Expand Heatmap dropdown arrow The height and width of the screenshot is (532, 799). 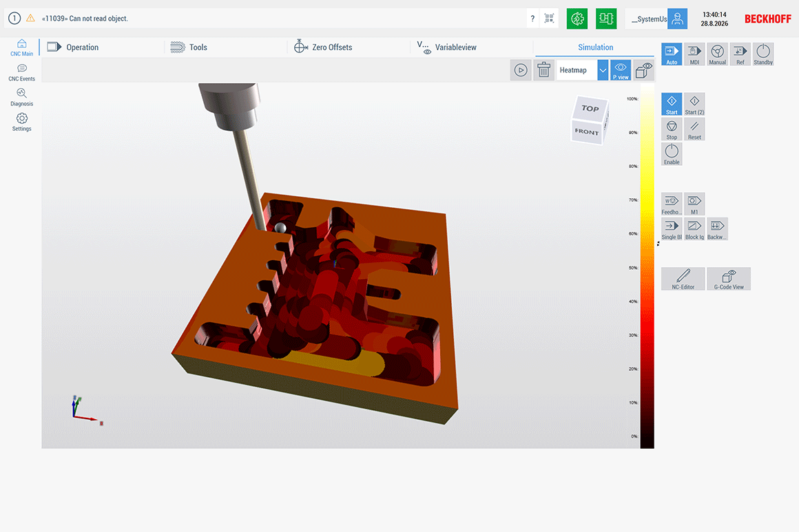(x=603, y=70)
